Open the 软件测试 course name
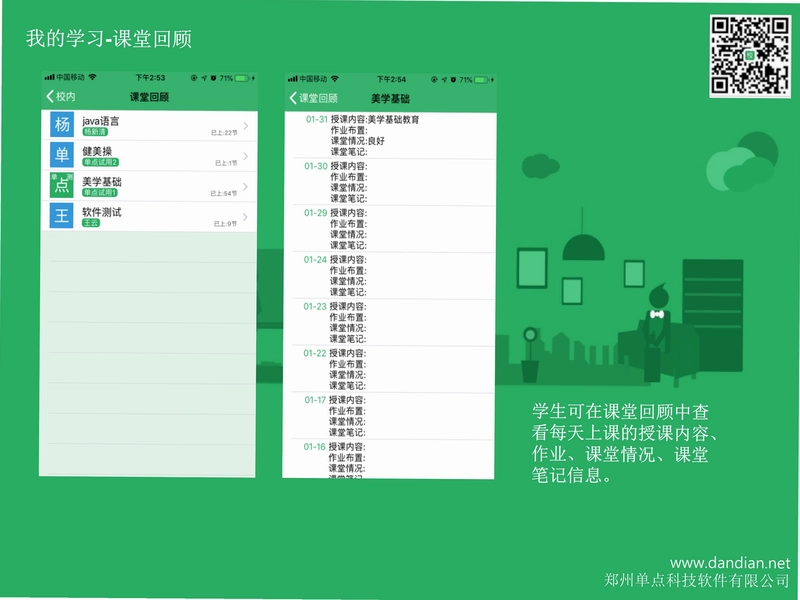Screen dimensions: 800x600 102,212
